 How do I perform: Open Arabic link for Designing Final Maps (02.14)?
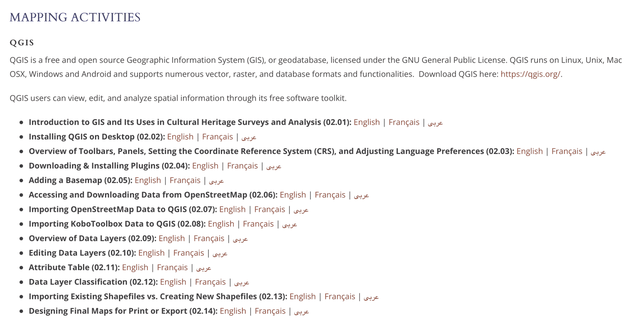point(301,311)
